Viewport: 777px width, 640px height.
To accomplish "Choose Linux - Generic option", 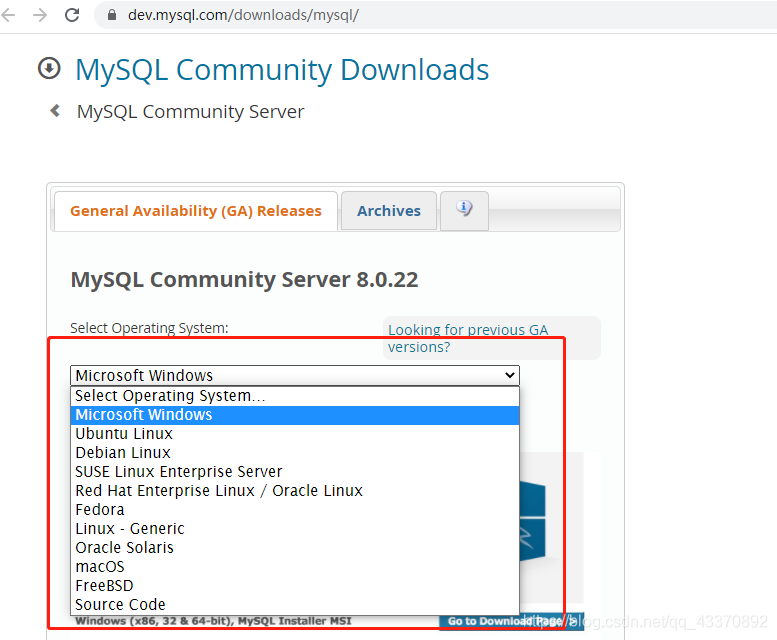I will pyautogui.click(x=295, y=529).
